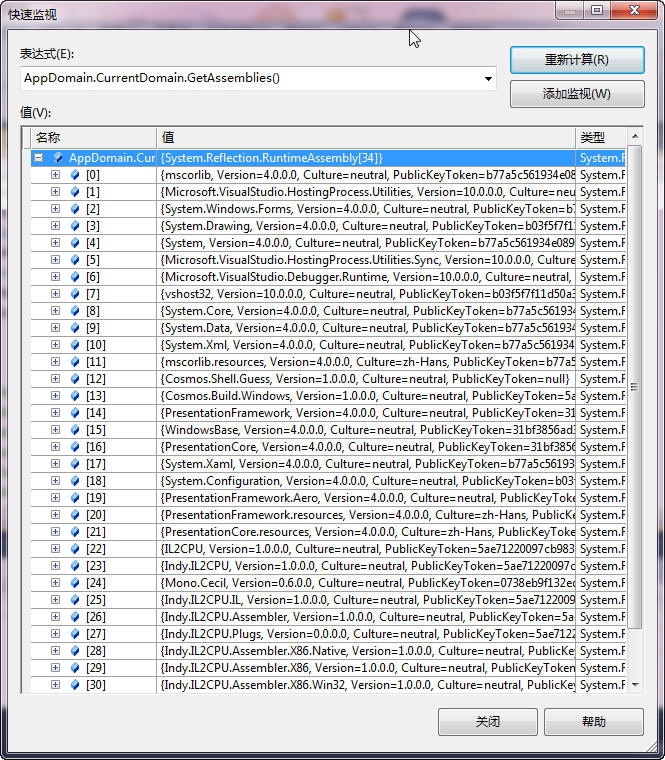Click the blue object icon on row [3]
The height and width of the screenshot is (760, 665).
coord(75,226)
